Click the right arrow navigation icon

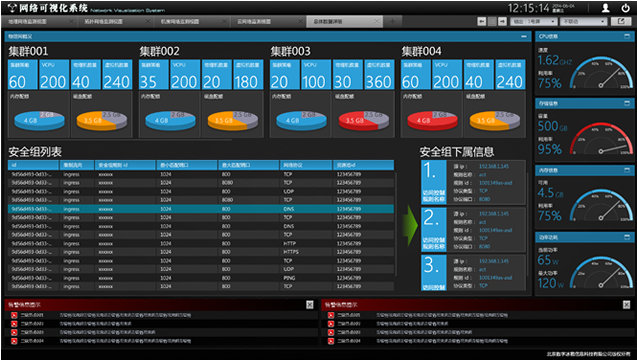pos(503,21)
